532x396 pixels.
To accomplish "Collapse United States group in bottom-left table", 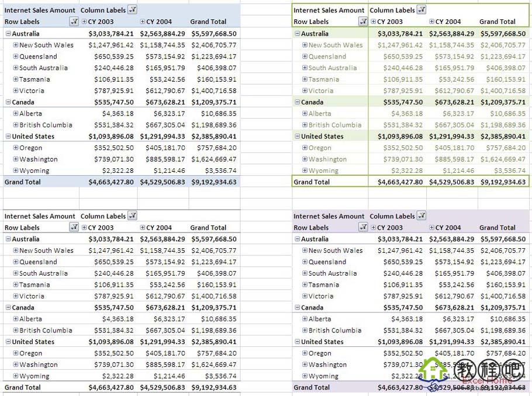I will pos(8,342).
